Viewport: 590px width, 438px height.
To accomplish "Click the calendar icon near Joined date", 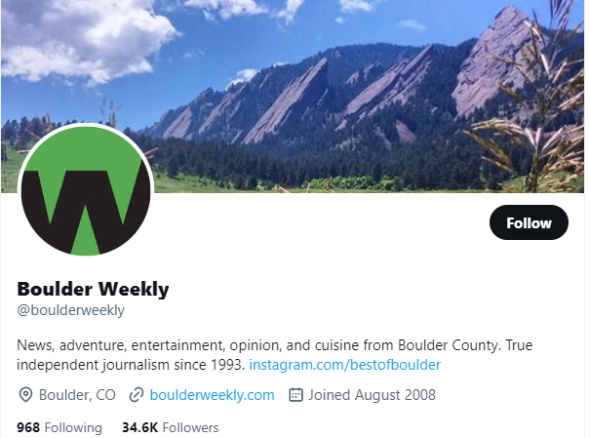I will tap(296, 395).
